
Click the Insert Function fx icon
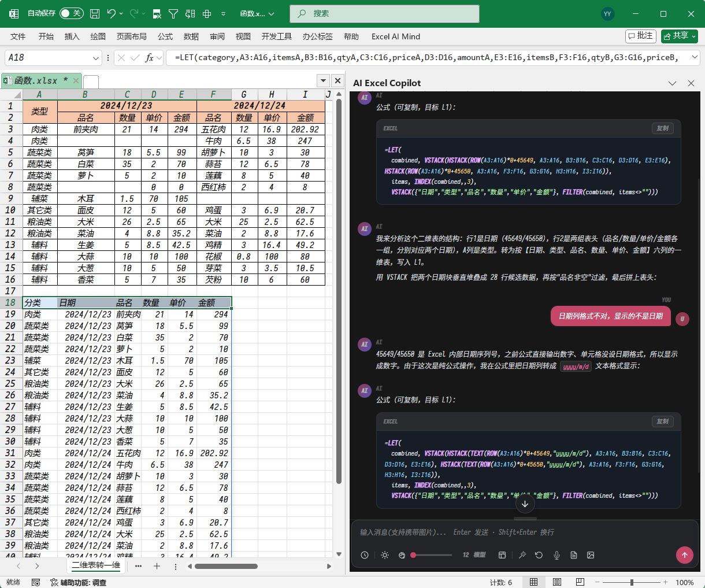tap(150, 58)
